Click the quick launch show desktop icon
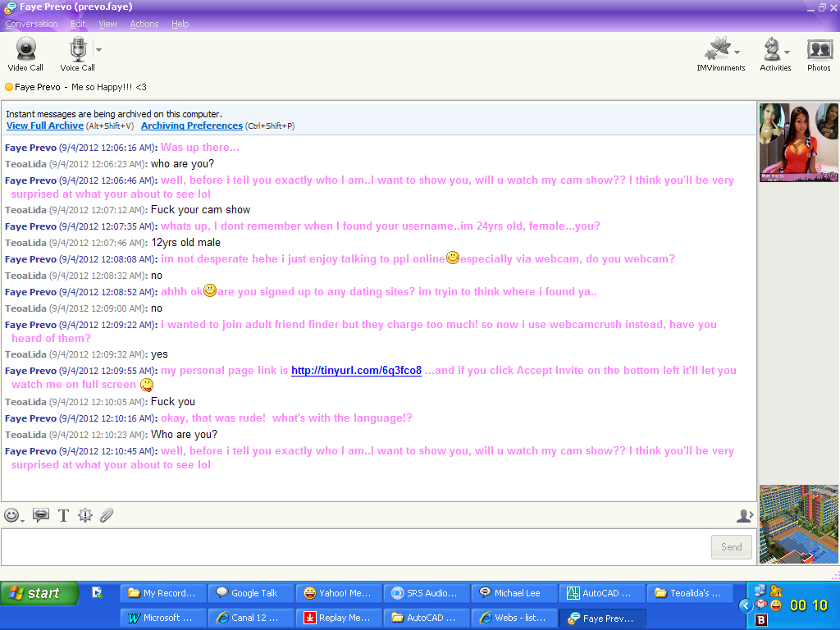This screenshot has width=840, height=630. (x=97, y=592)
